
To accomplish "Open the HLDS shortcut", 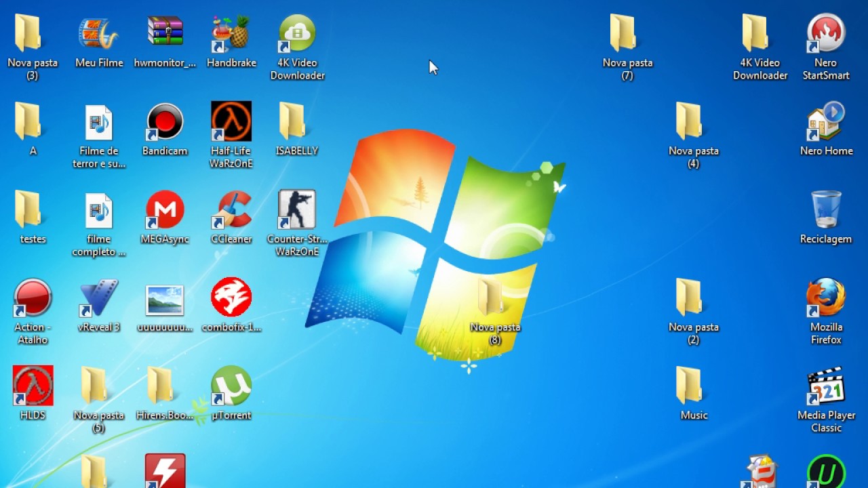I will (32, 385).
